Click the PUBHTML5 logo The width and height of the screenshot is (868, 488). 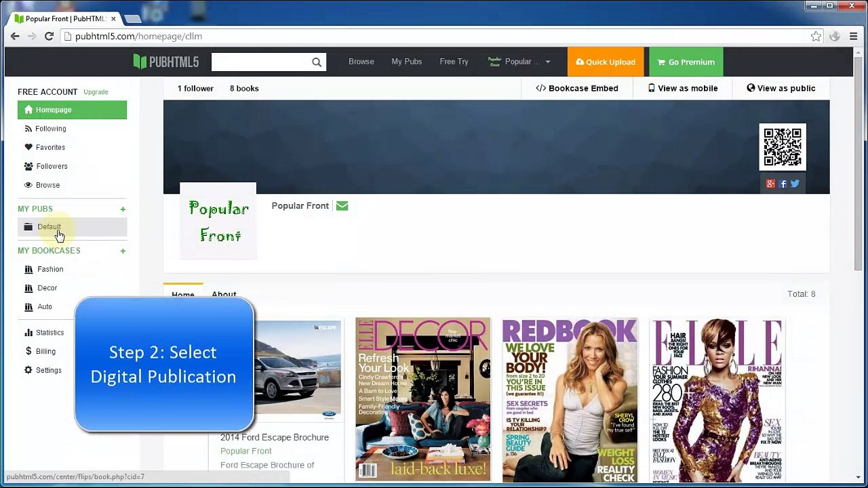[x=166, y=62]
